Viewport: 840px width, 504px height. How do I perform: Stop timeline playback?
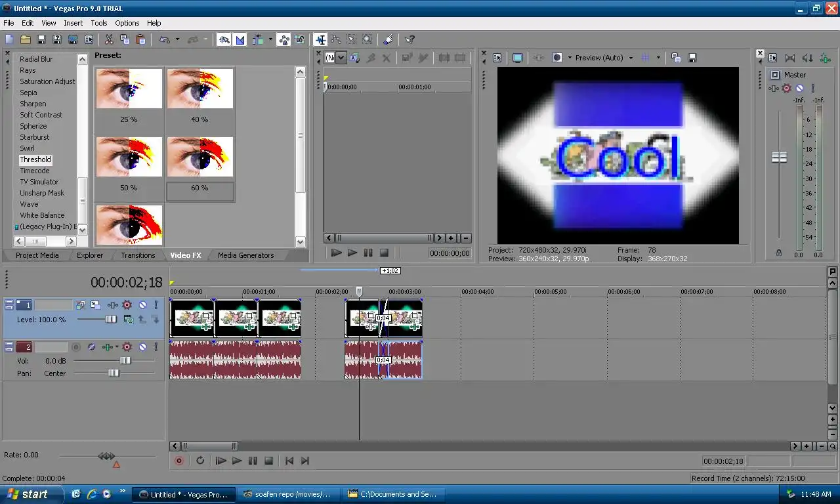pyautogui.click(x=268, y=461)
